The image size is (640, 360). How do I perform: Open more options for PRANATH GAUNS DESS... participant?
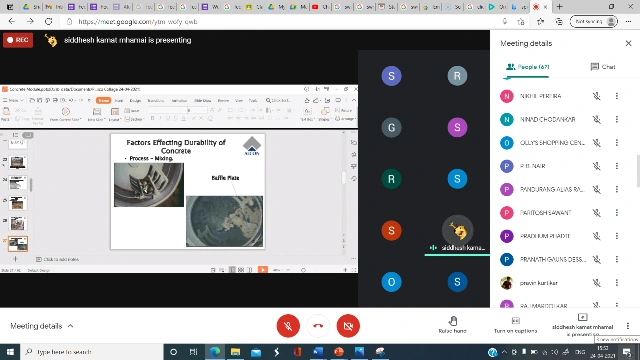(x=617, y=259)
